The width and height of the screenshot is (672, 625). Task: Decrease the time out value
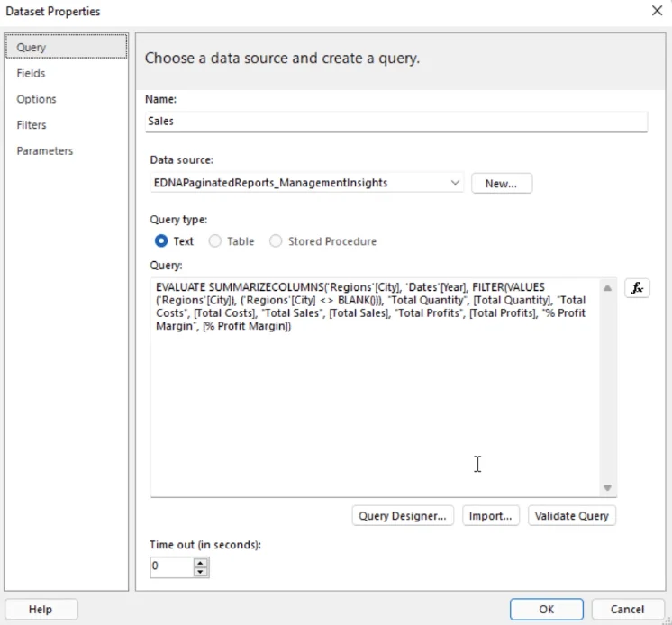click(x=200, y=572)
